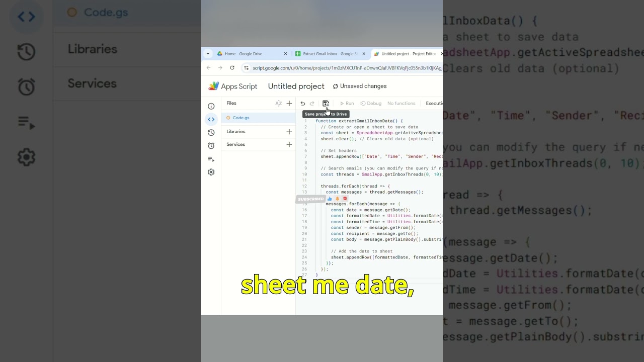This screenshot has height=362, width=644.
Task: Click the message.getPlainBody() code line
Action: (x=387, y=239)
